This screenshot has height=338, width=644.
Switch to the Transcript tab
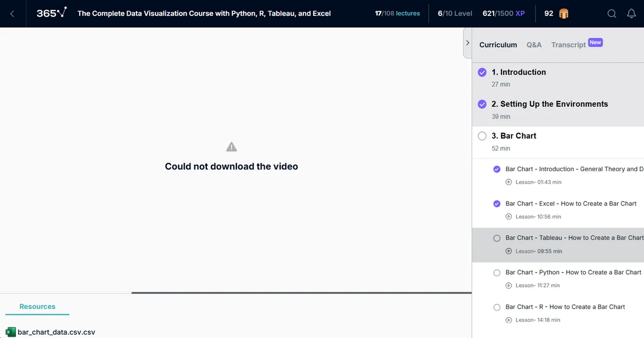pos(568,45)
